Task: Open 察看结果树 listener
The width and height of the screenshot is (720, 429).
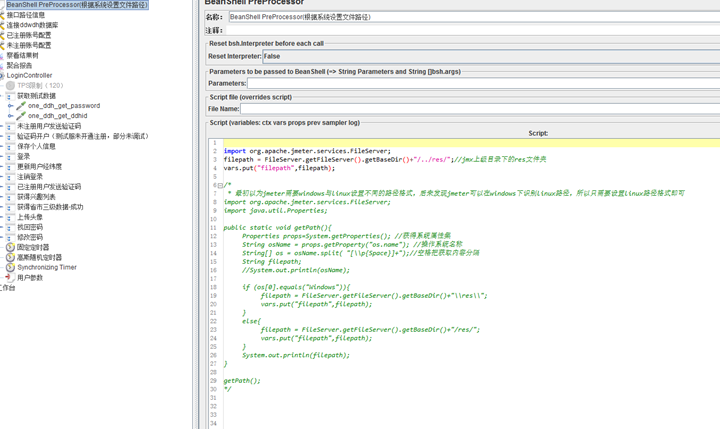Action: click(x=22, y=56)
